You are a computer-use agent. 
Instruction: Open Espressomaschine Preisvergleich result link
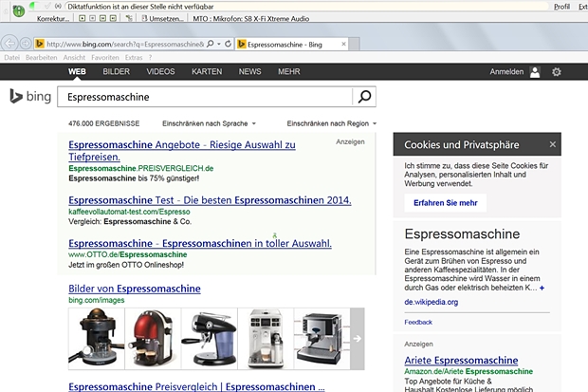click(x=196, y=386)
